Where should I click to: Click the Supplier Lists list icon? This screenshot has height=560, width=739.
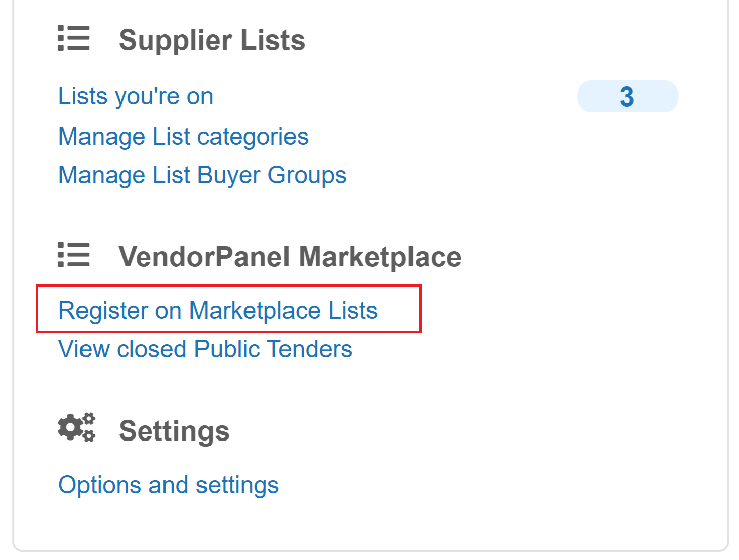coord(73,38)
